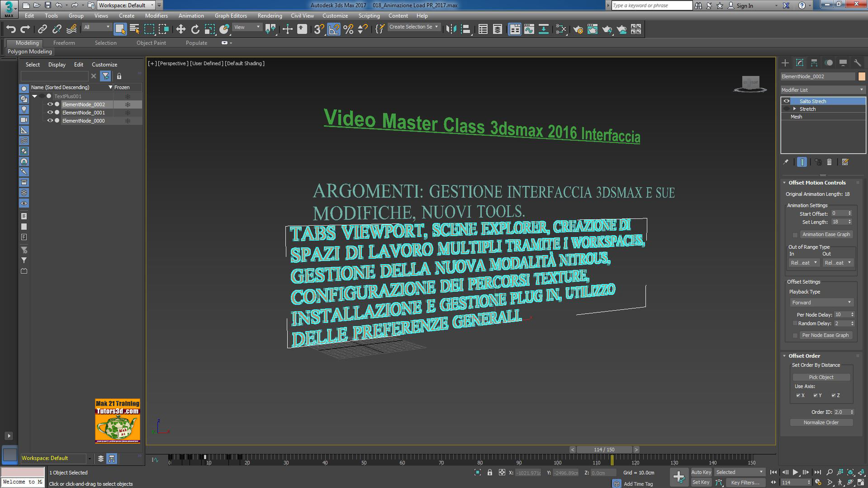
Task: Switch to the Hierarchy command panel
Action: coord(814,63)
